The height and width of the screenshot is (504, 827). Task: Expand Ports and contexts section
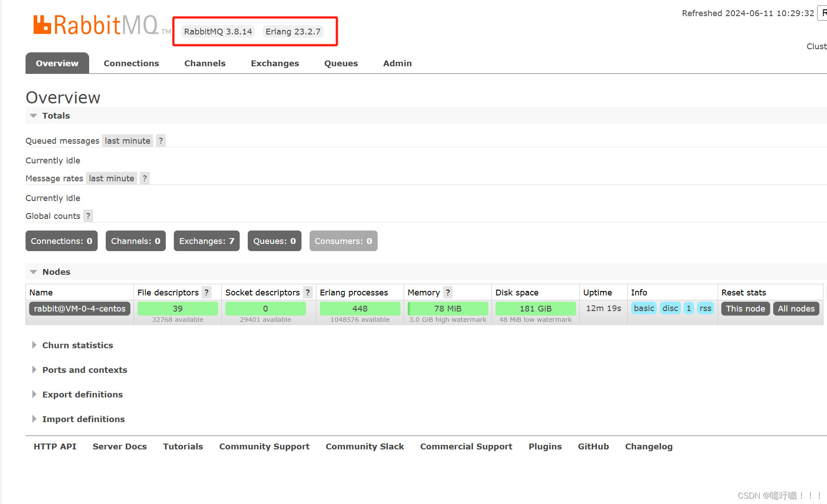pos(85,370)
